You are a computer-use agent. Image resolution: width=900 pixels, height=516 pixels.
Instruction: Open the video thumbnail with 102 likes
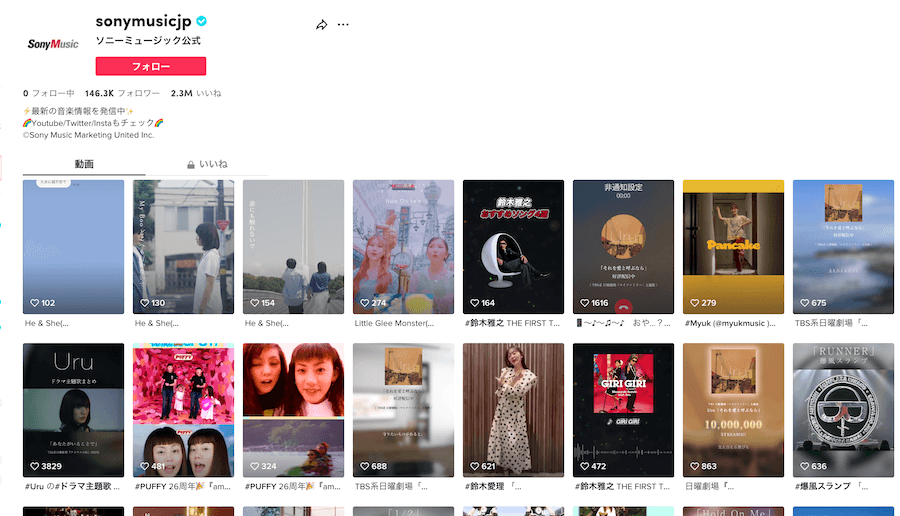point(73,247)
